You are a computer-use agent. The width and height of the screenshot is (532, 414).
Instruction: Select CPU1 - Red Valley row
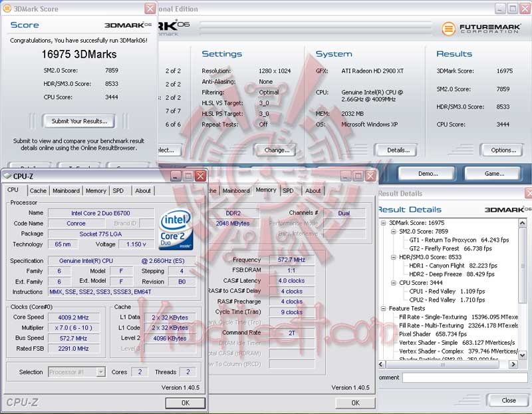pyautogui.click(x=447, y=292)
